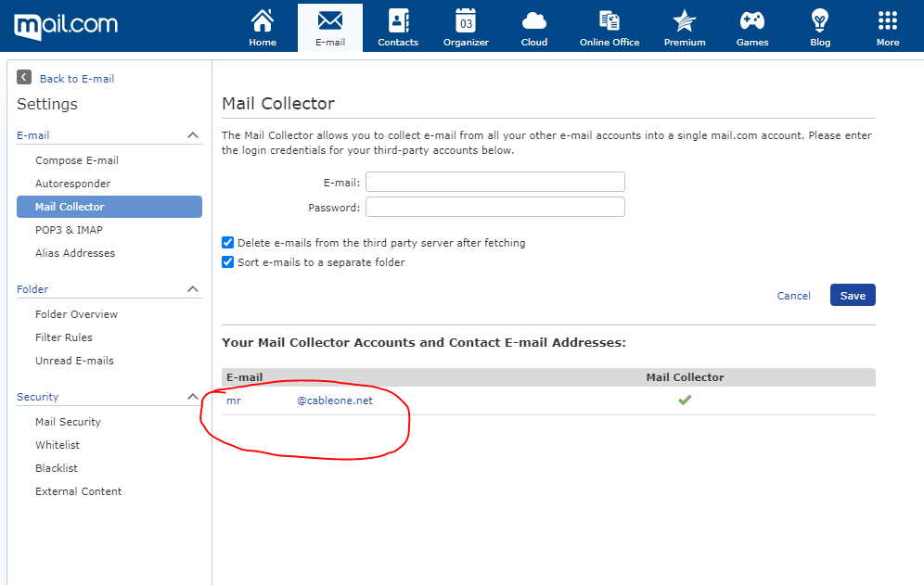Select Mail Collector in the sidebar
The image size is (924, 585).
click(x=109, y=207)
